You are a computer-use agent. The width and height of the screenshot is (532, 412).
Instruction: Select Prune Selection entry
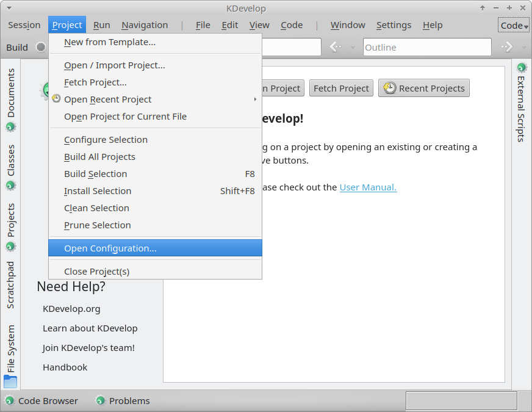click(156, 225)
